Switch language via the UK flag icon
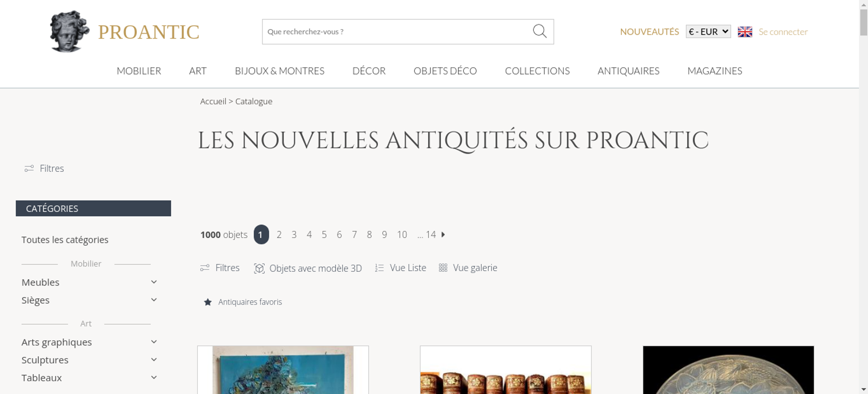 tap(745, 32)
